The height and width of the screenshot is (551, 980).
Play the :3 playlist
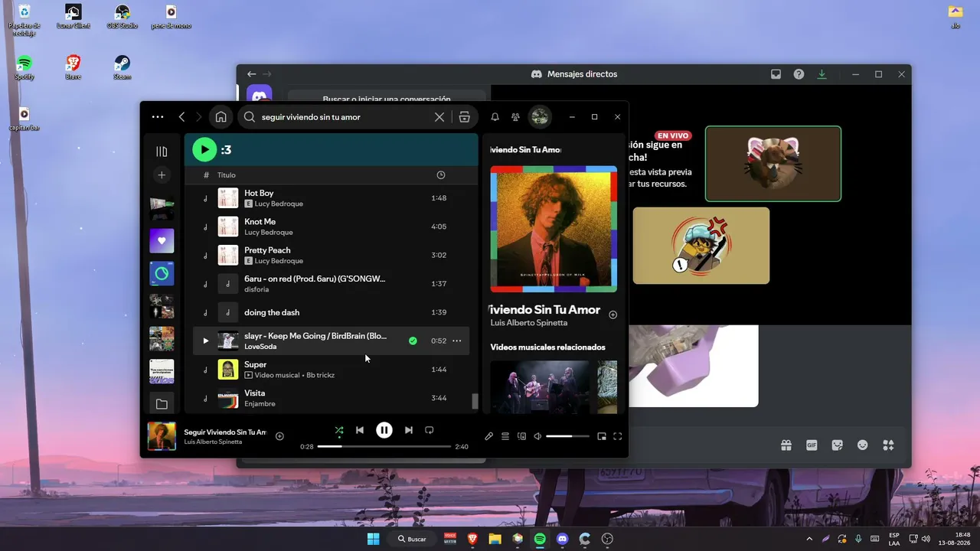204,150
